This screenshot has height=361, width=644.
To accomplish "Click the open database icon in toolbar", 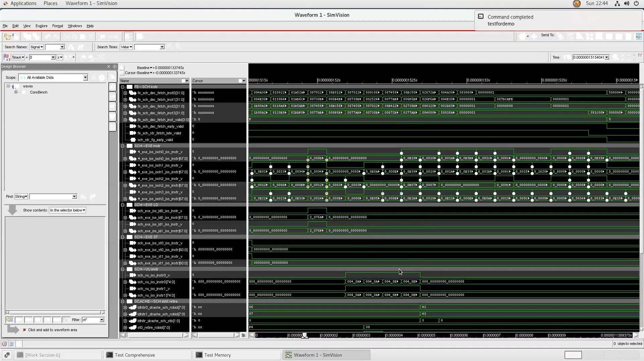I will 7,37.
